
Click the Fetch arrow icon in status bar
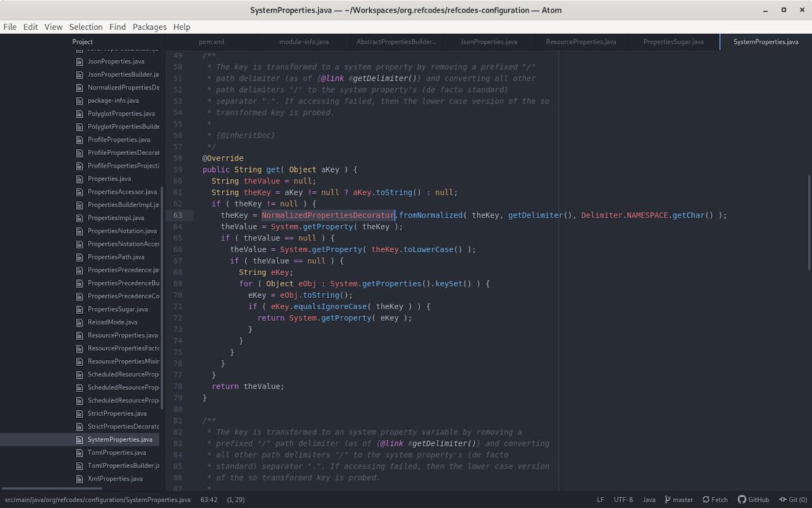click(x=705, y=500)
